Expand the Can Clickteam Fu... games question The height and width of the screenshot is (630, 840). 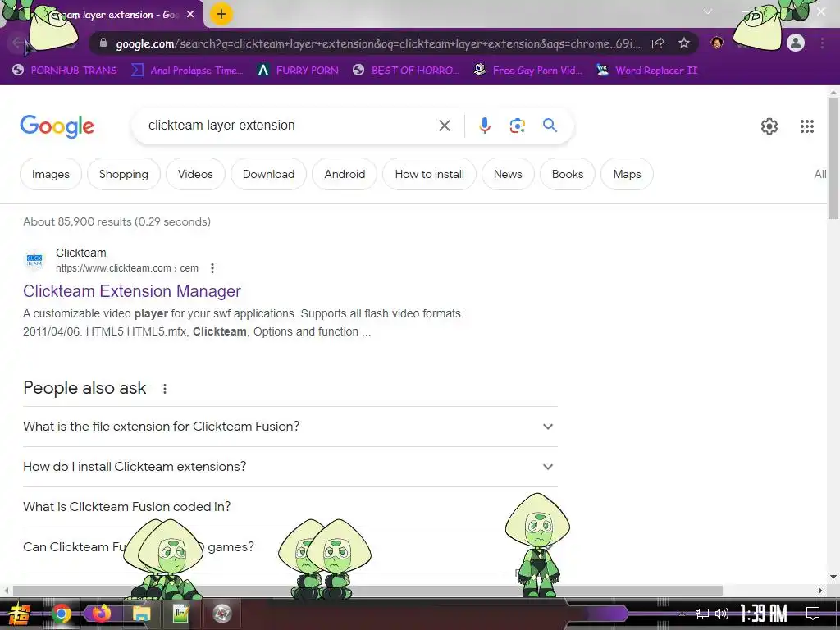[x=290, y=547]
